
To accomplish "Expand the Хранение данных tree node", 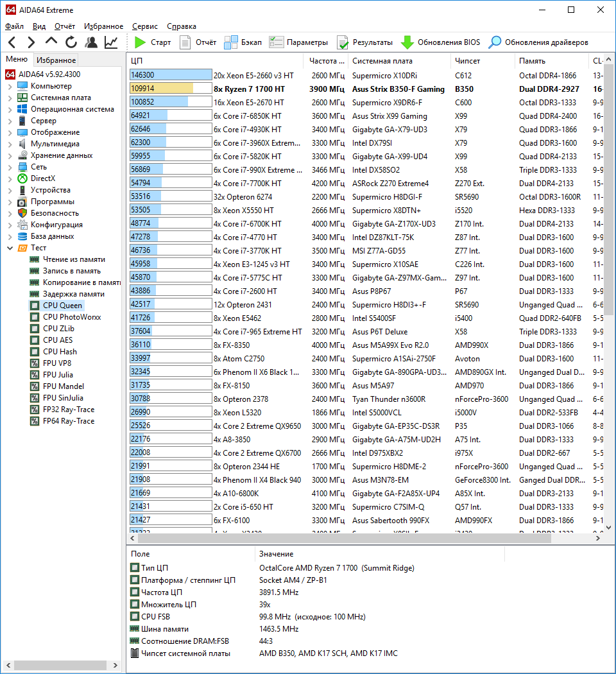I will click(10, 155).
